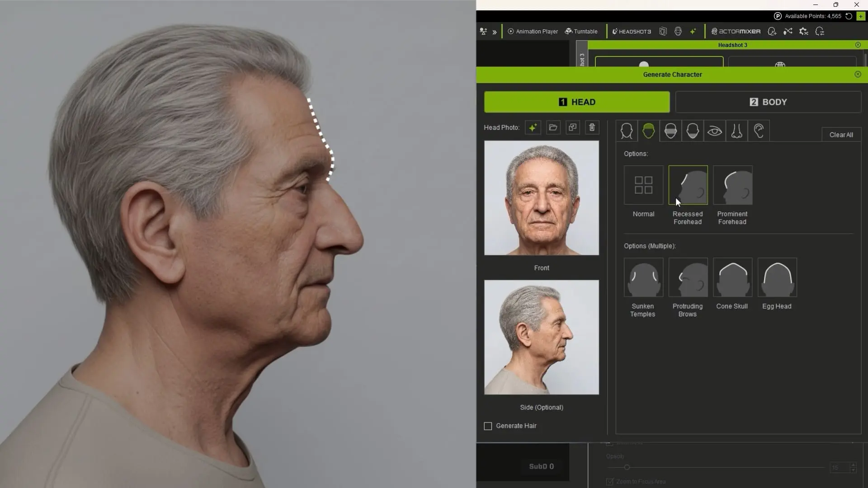Switch to the BODY tab
The image size is (868, 488).
click(768, 102)
